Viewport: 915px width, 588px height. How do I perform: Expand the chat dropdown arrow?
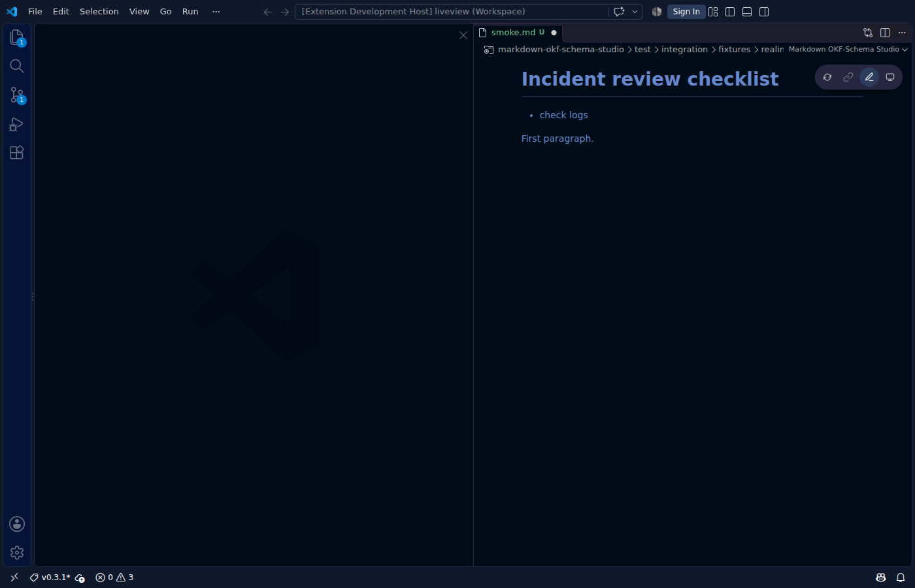pos(635,11)
